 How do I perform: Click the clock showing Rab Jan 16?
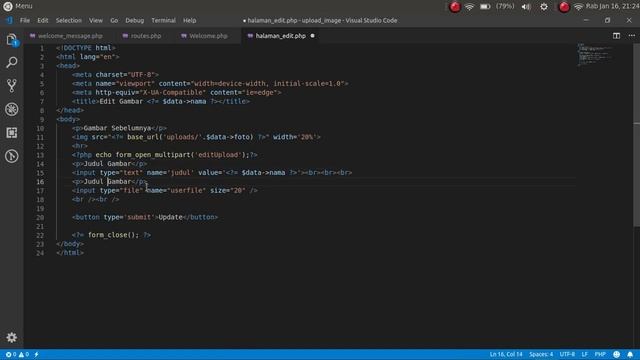coord(612,6)
